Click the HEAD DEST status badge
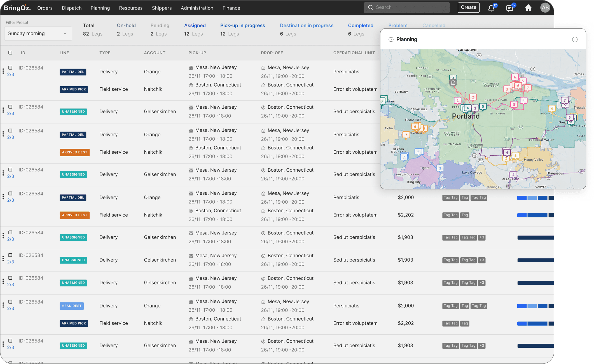The height and width of the screenshot is (364, 594). (x=72, y=306)
